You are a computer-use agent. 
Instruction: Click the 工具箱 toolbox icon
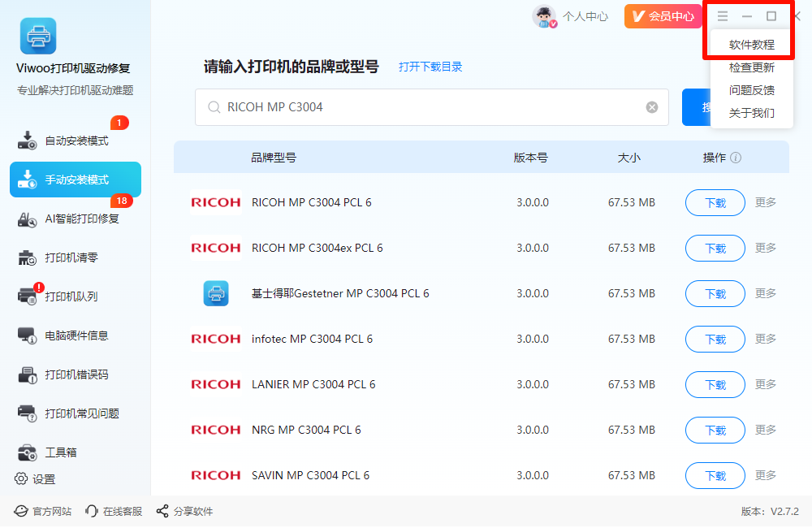[27, 452]
